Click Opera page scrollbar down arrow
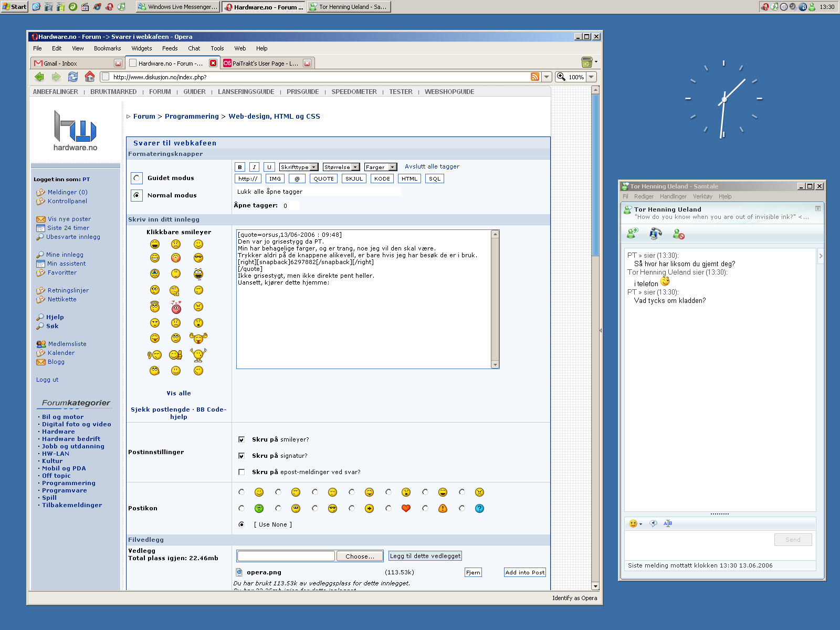This screenshot has height=630, width=840. (x=595, y=586)
